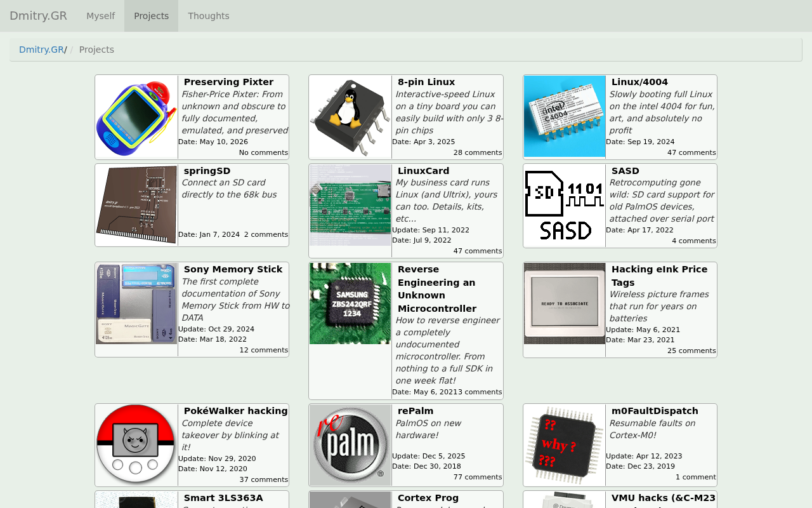Click '12 comments' on Sony Memory Stick
This screenshot has height=508, width=812.
[264, 350]
